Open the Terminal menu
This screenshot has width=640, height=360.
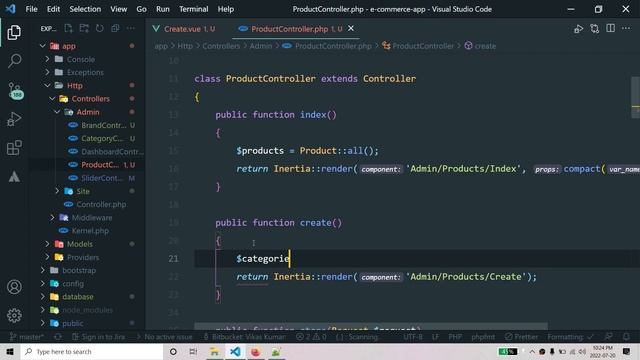point(193,9)
